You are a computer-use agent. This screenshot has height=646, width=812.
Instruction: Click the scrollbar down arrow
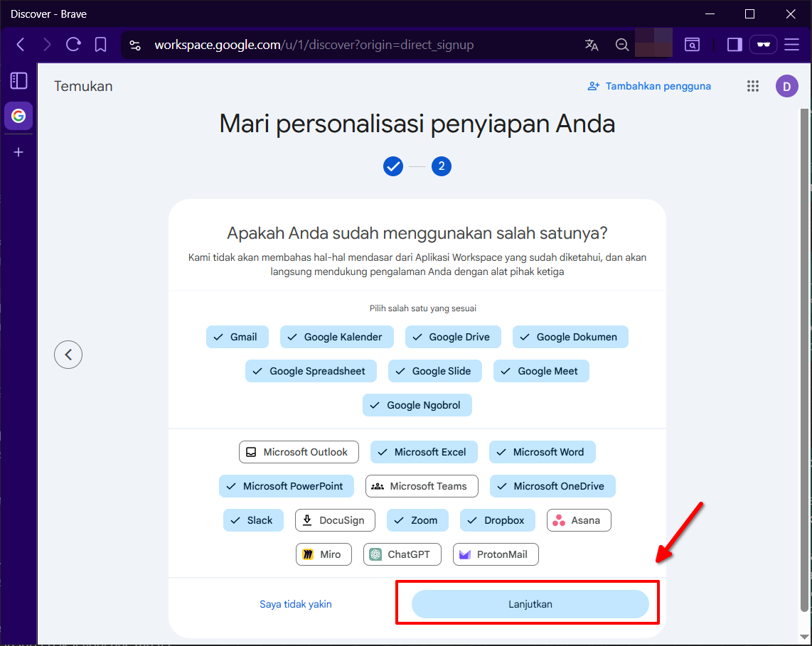pos(804,637)
